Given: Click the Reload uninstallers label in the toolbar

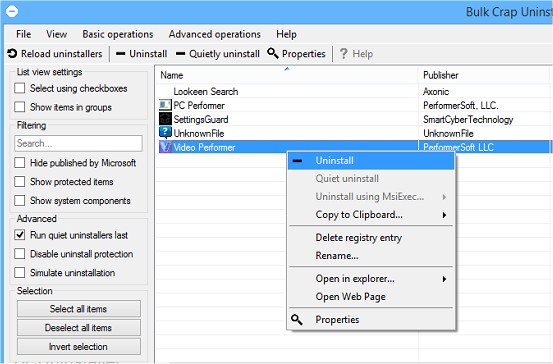Looking at the screenshot, I should tap(61, 54).
